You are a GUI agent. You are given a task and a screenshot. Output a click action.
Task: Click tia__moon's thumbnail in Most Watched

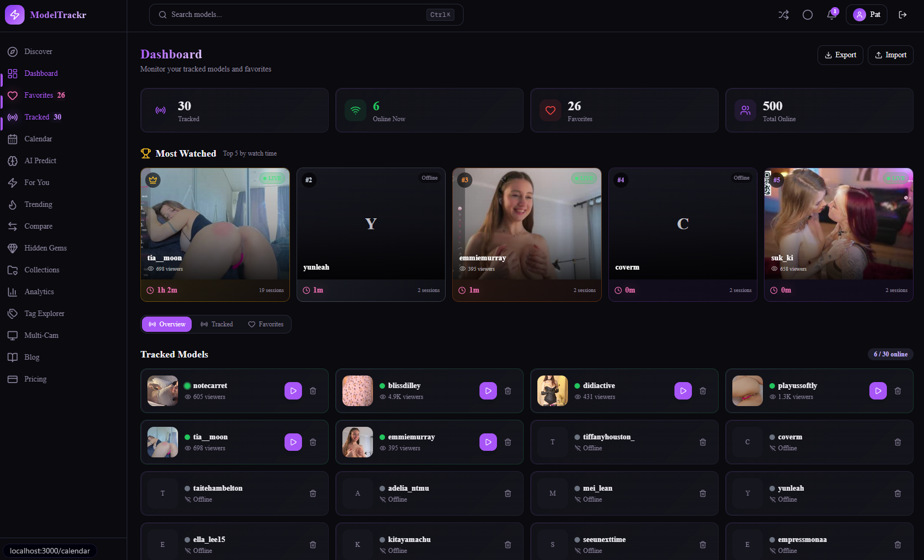[x=215, y=224]
